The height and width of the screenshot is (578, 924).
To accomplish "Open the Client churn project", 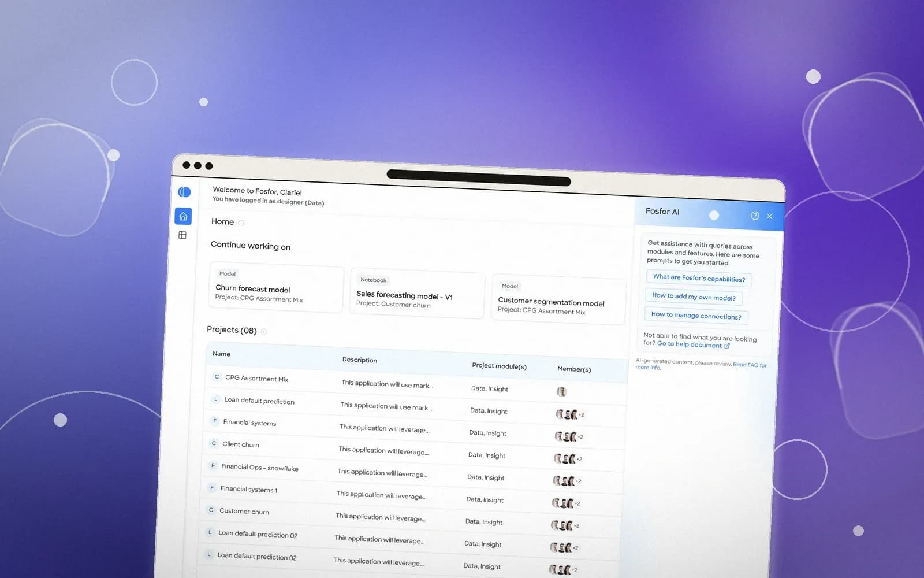I will pos(241,444).
